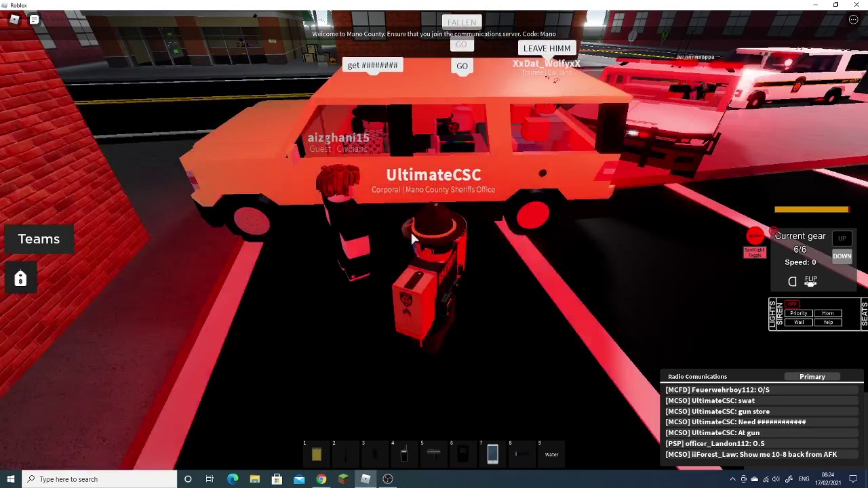Viewport: 868px width, 488px height.
Task: Click the LEAVE HIMM chat bubble
Action: coord(547,48)
